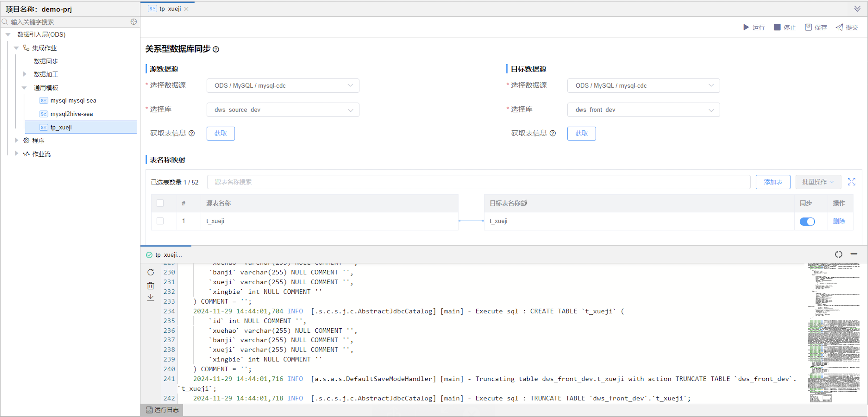868x417 pixels.
Task: Minimize the log panel with dash icon
Action: [x=853, y=254]
